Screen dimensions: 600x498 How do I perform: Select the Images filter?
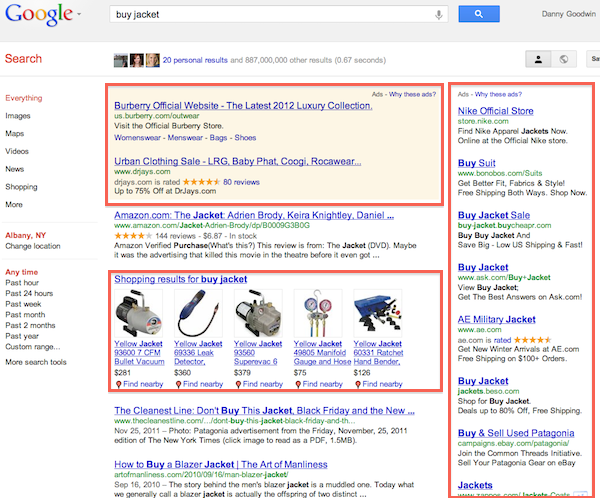(18, 116)
